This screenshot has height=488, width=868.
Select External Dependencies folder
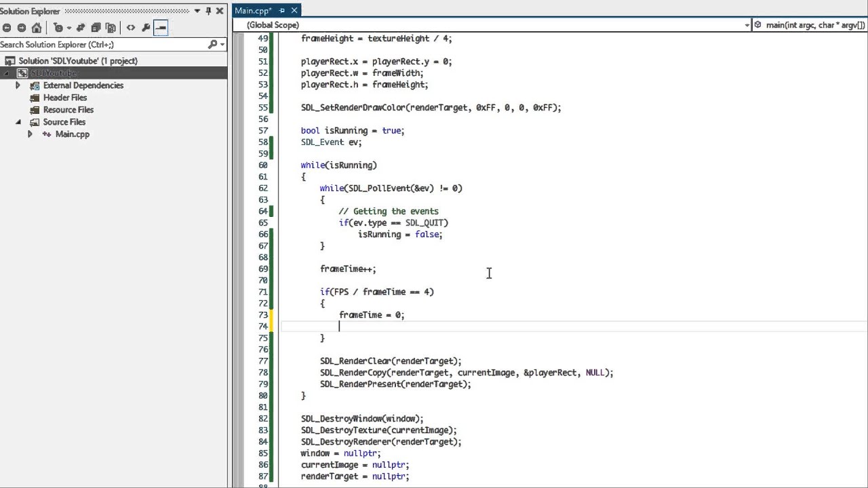pyautogui.click(x=83, y=85)
